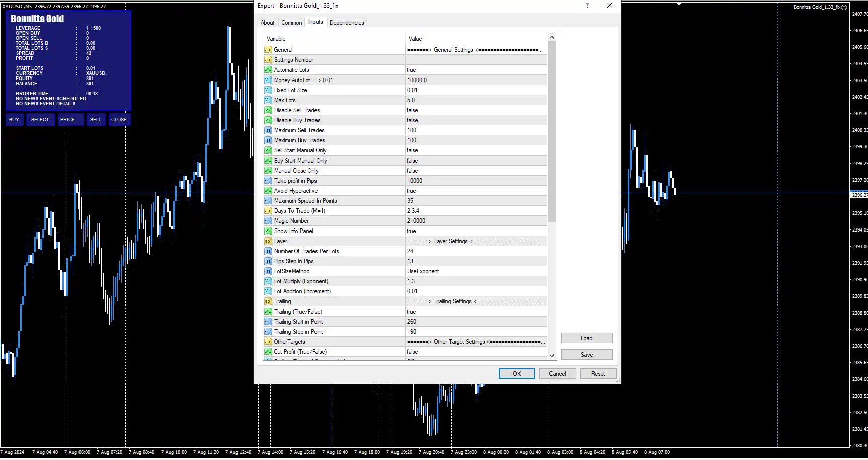Click the integer icon beside Maximum Sell Trades

point(268,130)
